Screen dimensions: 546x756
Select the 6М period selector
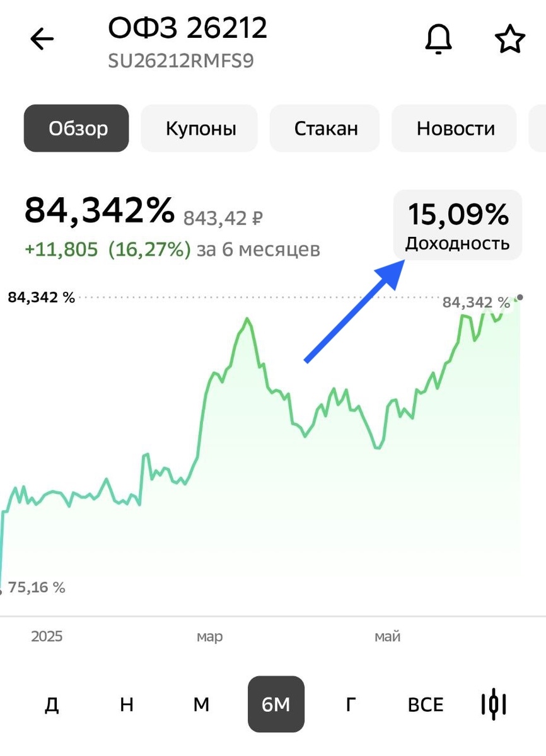pos(276,704)
